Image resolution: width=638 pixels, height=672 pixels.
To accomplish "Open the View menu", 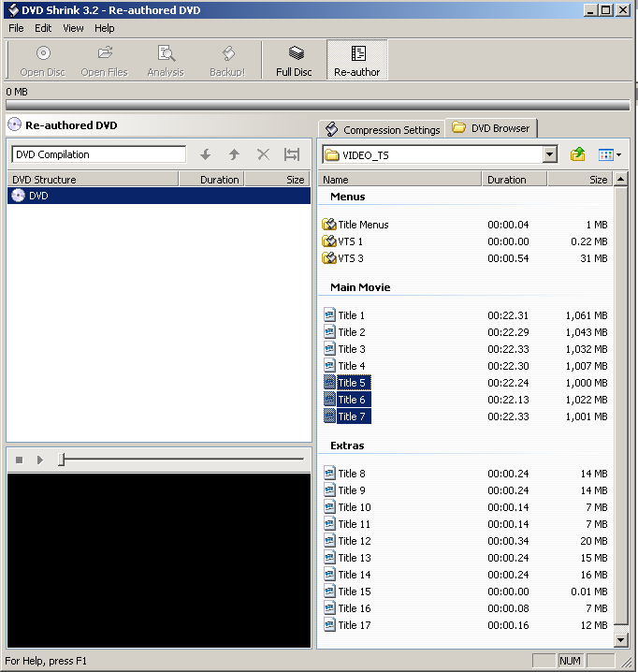I will click(x=73, y=28).
